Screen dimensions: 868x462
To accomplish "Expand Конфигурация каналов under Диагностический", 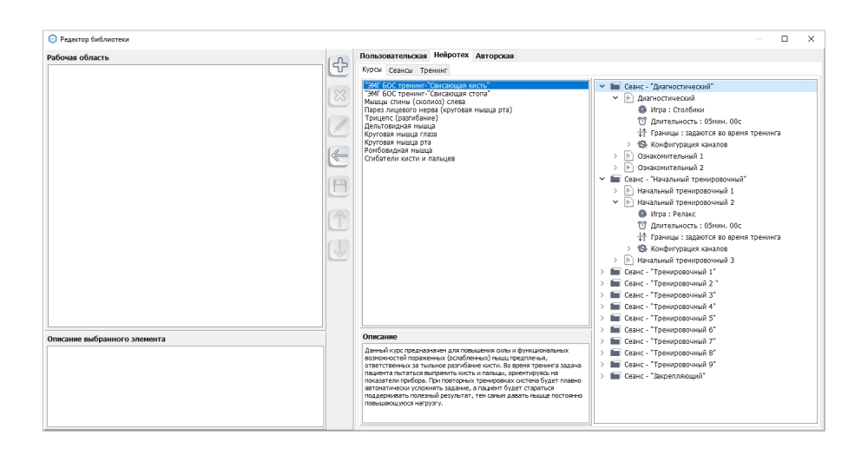I will [628, 144].
